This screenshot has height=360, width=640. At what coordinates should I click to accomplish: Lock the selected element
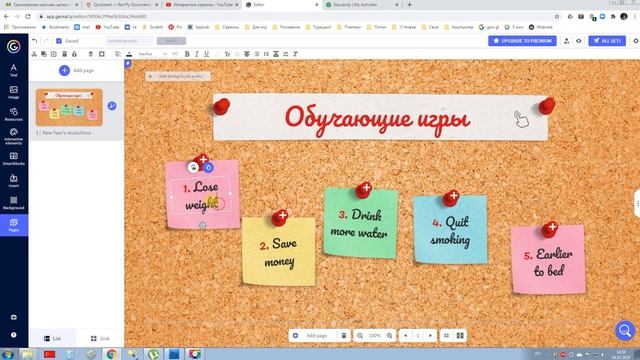click(74, 54)
